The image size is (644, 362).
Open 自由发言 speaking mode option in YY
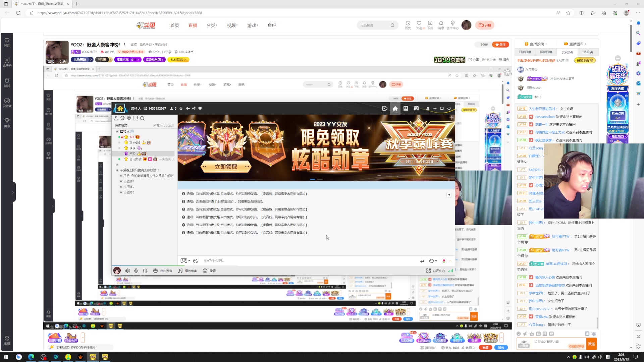(x=163, y=271)
